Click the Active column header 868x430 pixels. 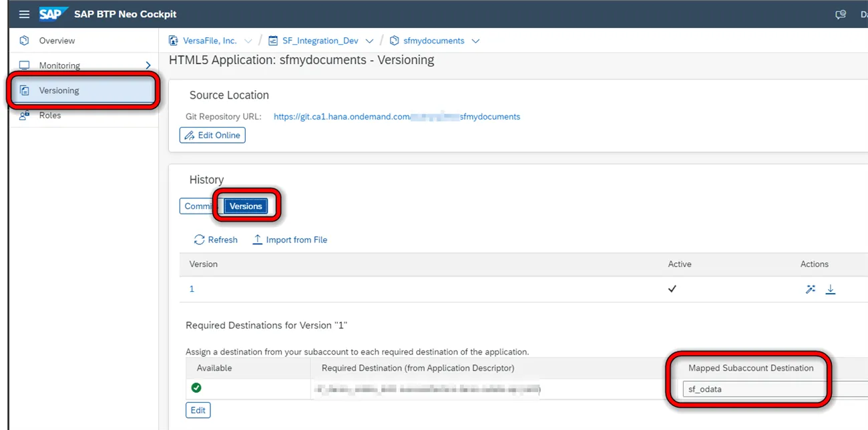coord(680,264)
